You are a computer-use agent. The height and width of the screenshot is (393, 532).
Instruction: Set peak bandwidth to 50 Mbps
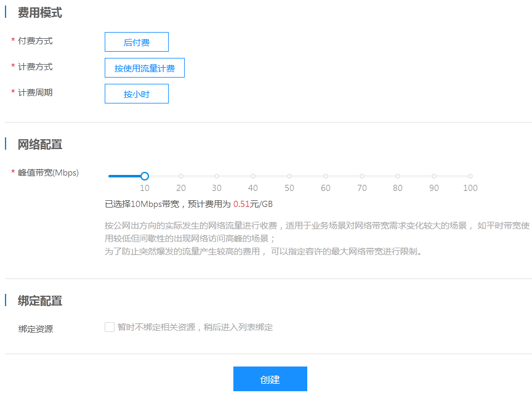pyautogui.click(x=289, y=176)
